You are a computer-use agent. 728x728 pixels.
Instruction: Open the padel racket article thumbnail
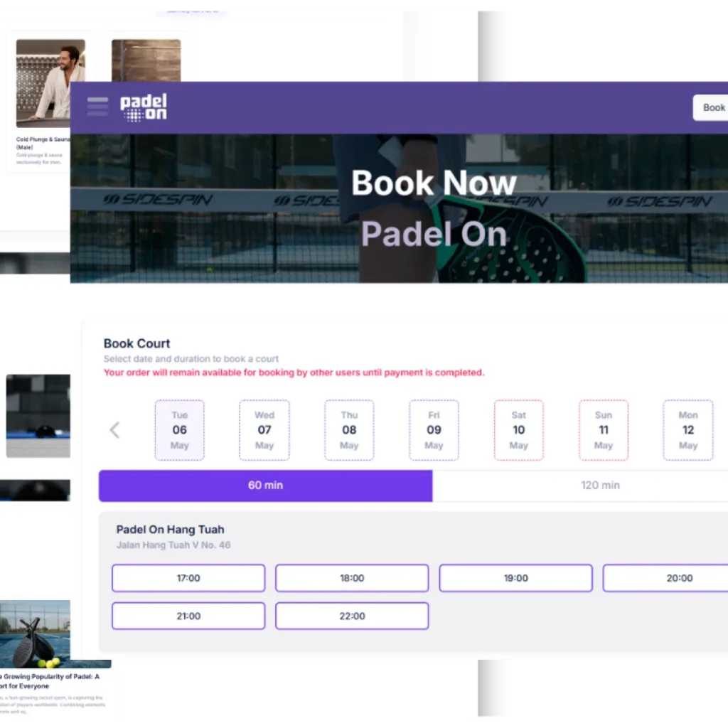36,633
